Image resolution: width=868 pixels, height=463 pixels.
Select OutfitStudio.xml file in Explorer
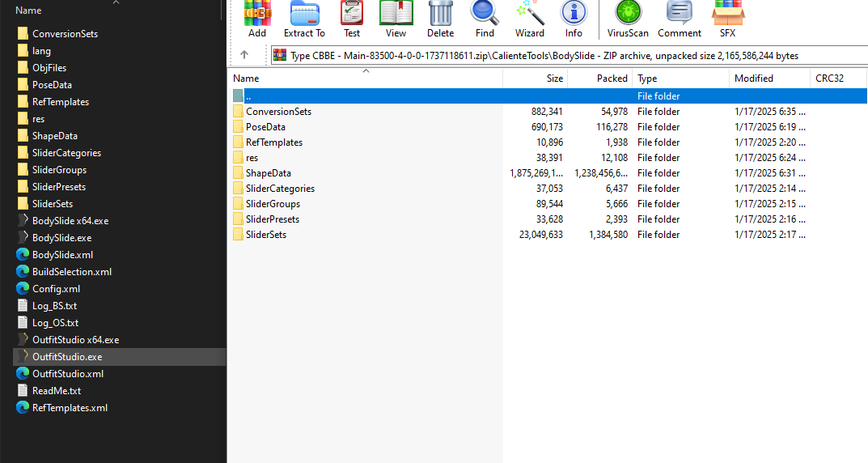click(68, 374)
